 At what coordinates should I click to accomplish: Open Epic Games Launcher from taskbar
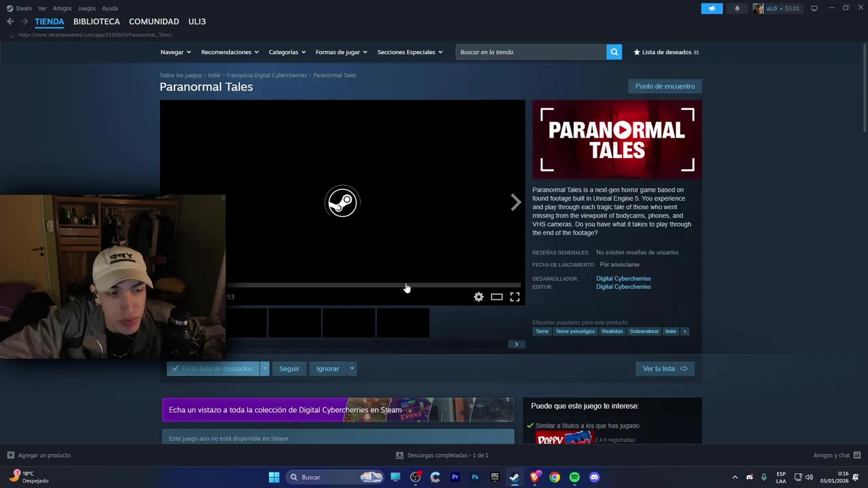pos(495,477)
